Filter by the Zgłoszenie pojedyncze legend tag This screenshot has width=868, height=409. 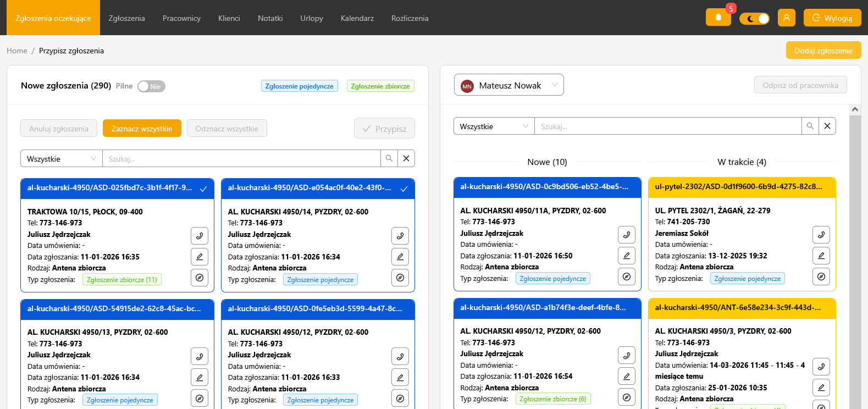tap(300, 86)
